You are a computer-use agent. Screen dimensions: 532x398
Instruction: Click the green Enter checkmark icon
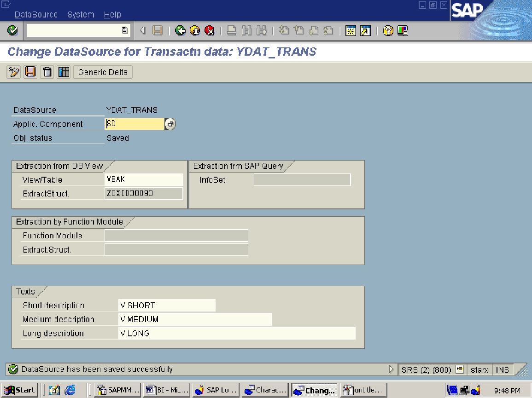coord(12,30)
